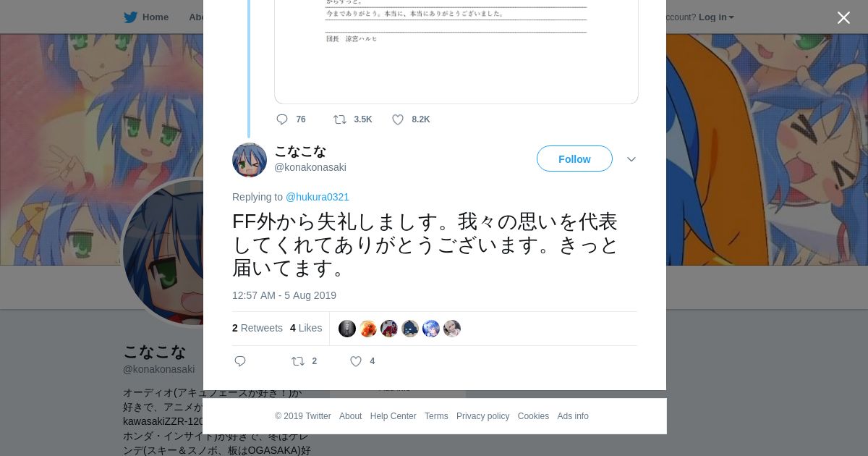Follow the こなこな account
The height and width of the screenshot is (456, 868).
(574, 159)
